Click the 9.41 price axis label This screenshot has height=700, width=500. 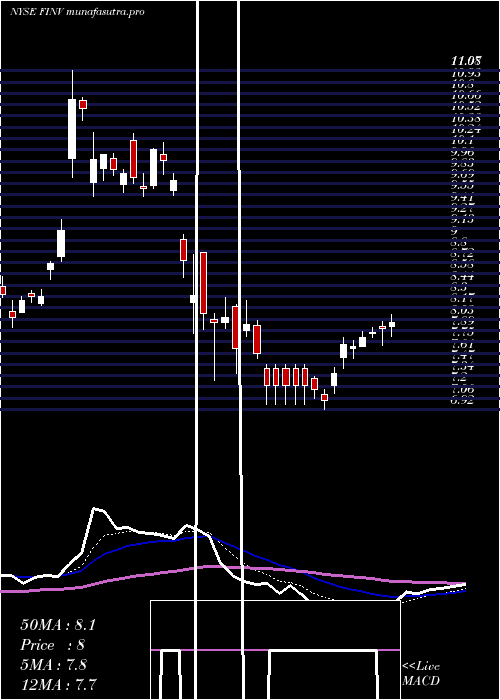(462, 197)
